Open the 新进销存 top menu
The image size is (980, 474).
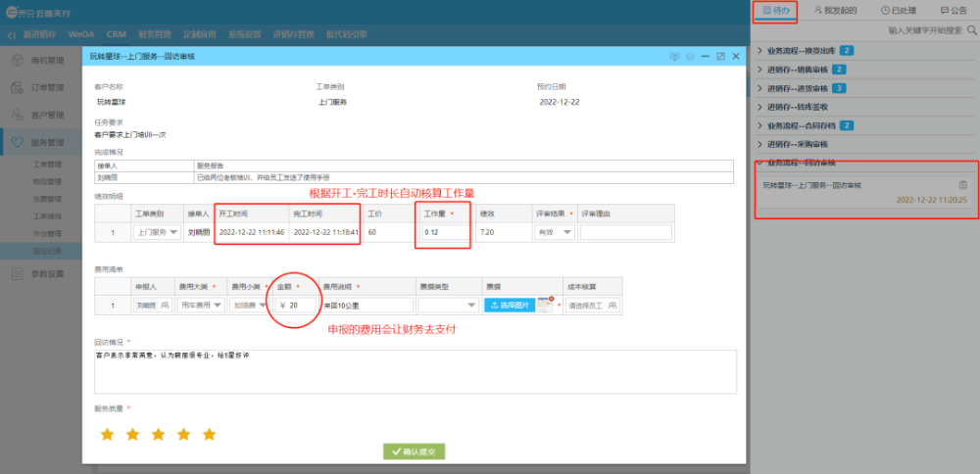coord(40,35)
